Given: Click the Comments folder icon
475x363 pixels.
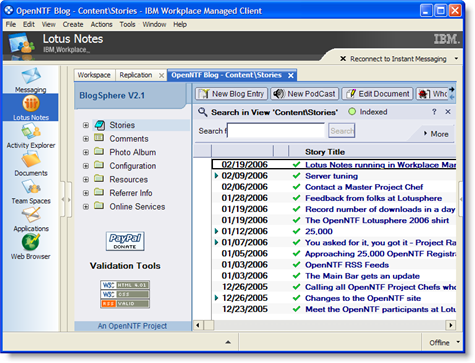Looking at the screenshot, I should [x=99, y=138].
